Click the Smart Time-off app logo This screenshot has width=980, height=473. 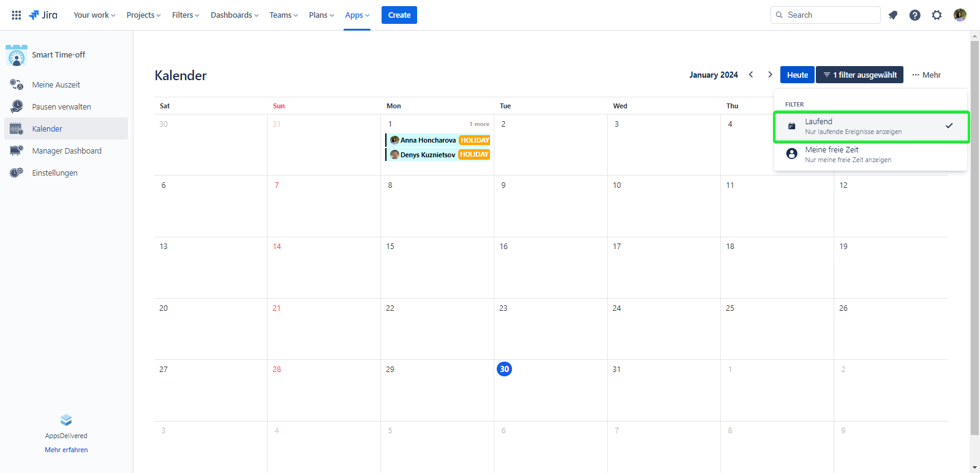click(17, 55)
